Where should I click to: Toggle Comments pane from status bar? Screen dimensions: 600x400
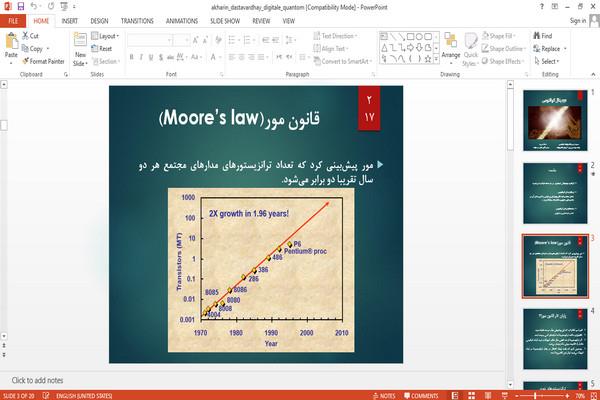[421, 396]
